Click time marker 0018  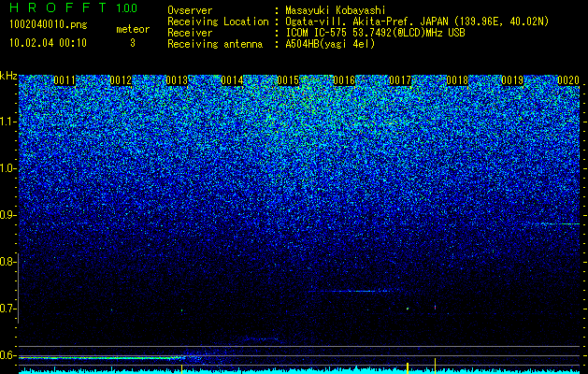click(x=457, y=80)
